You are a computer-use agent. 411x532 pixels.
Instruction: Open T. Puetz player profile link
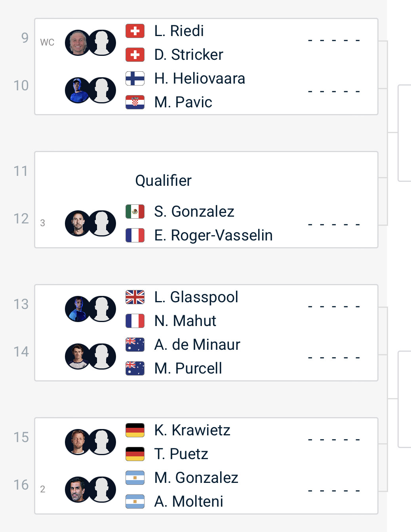point(181,454)
